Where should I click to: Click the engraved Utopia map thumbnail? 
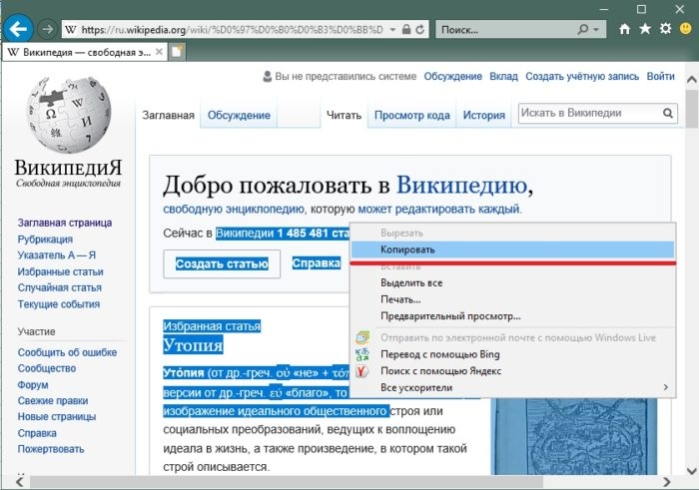574,436
